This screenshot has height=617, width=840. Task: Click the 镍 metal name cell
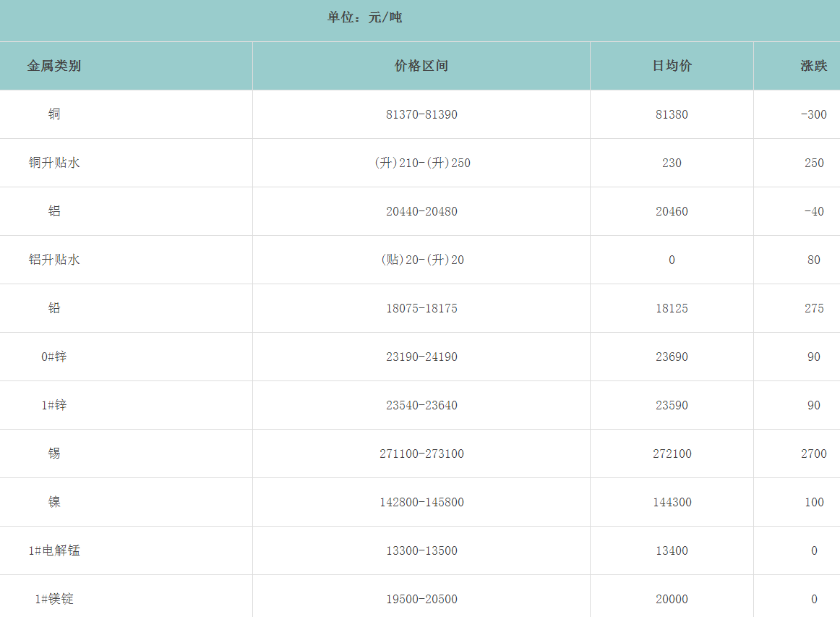54,502
